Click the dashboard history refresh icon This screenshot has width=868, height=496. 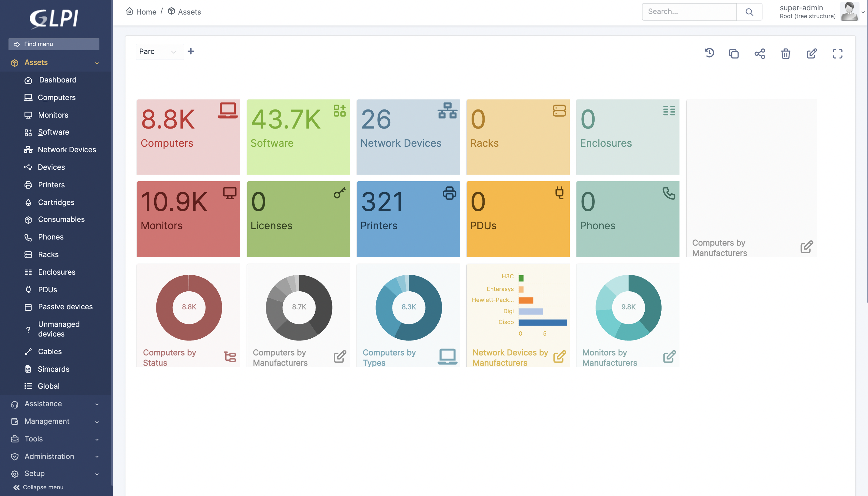coord(709,53)
